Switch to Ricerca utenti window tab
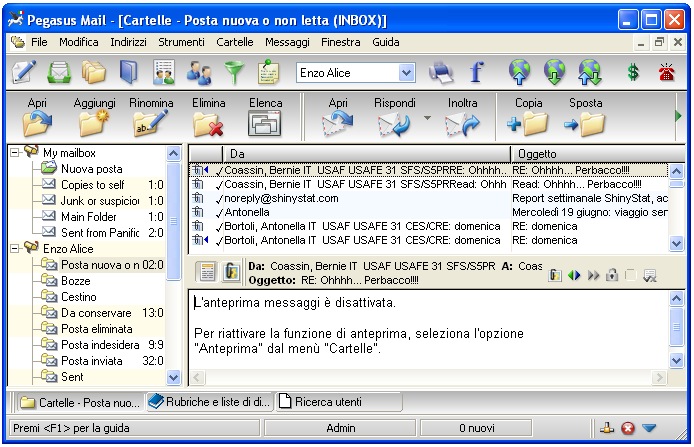 tap(339, 402)
